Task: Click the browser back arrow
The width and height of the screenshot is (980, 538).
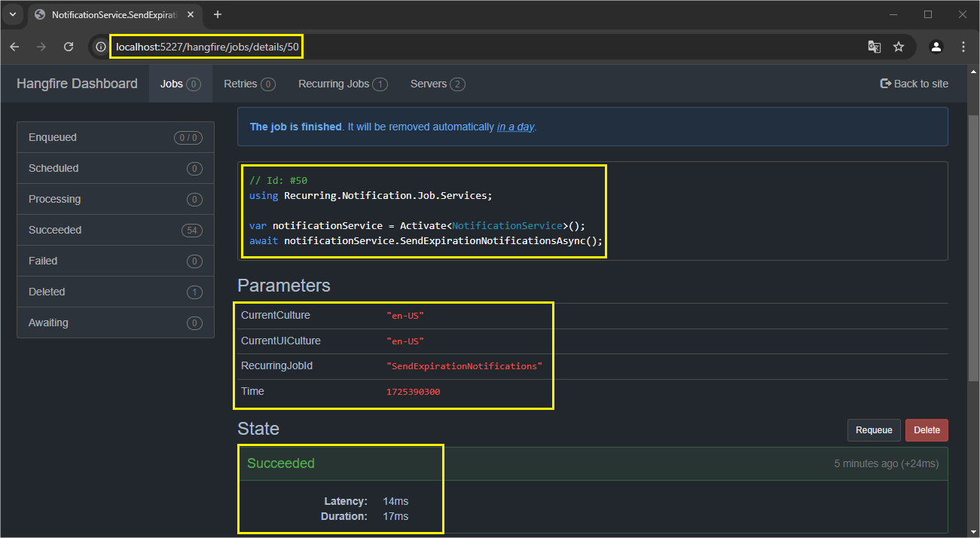Action: (14, 47)
